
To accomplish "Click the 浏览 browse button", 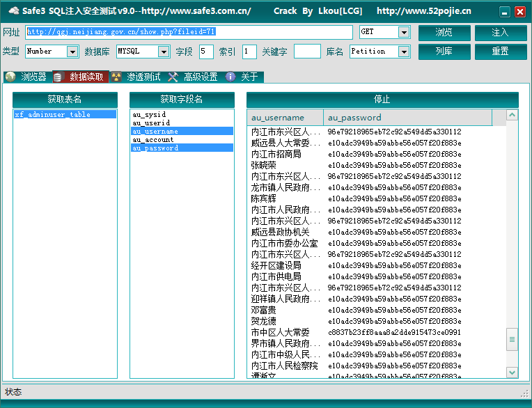I will (444, 33).
